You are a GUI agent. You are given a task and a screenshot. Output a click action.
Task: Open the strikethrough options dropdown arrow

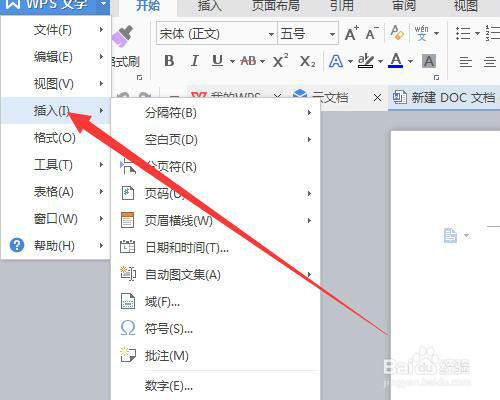point(262,61)
